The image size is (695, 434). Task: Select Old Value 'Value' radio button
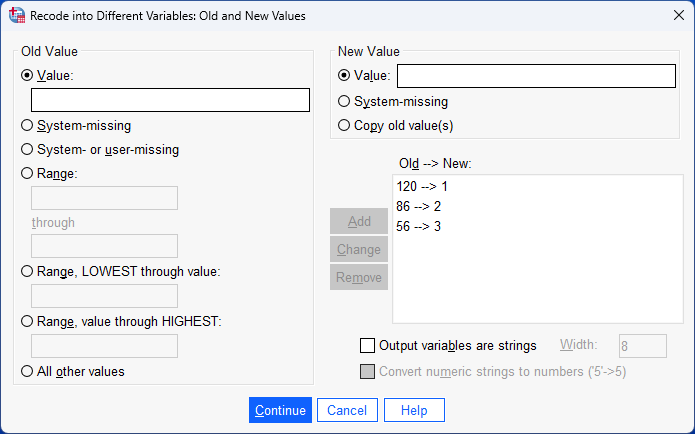(28, 75)
